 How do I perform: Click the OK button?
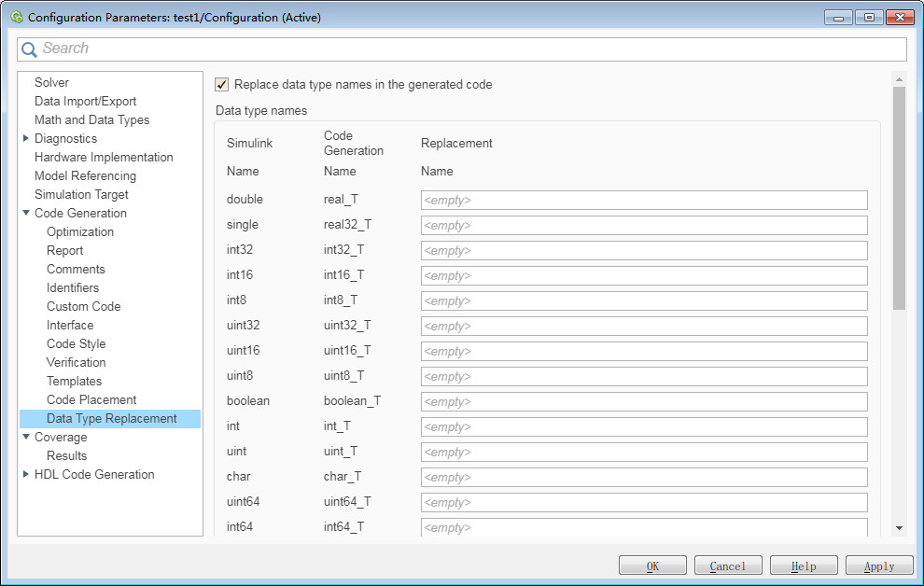click(652, 565)
